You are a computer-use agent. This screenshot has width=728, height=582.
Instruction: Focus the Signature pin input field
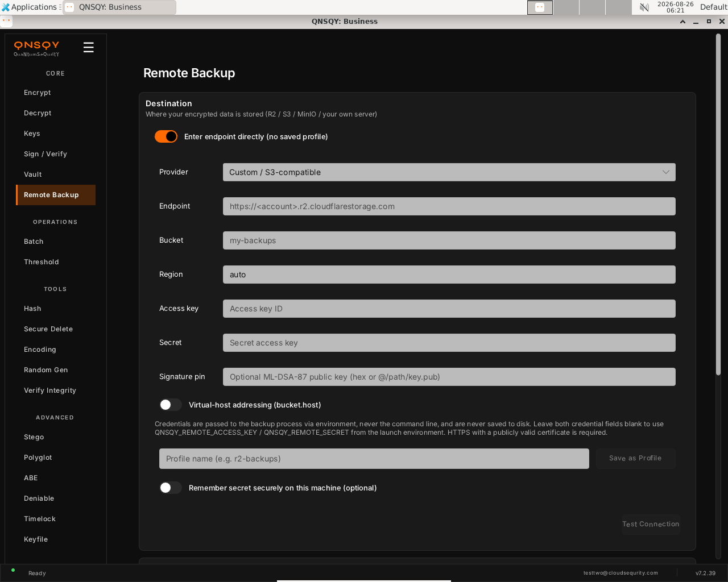pos(449,377)
